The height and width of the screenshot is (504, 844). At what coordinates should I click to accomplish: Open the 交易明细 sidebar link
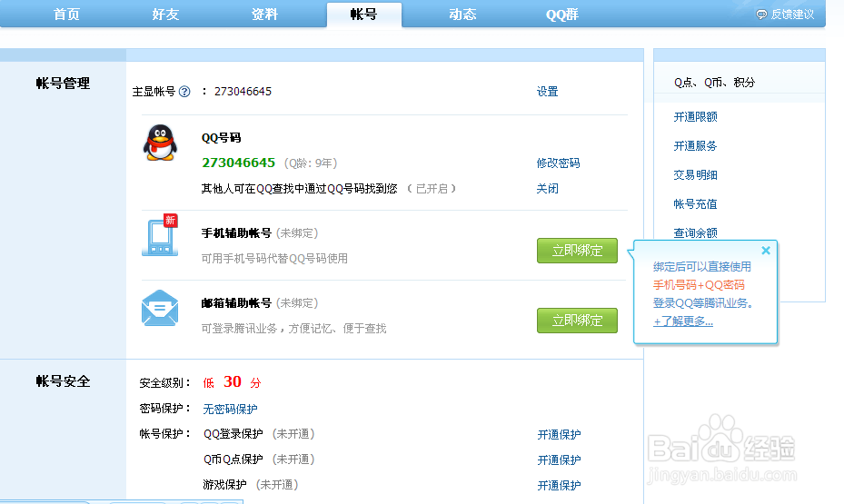click(x=695, y=175)
